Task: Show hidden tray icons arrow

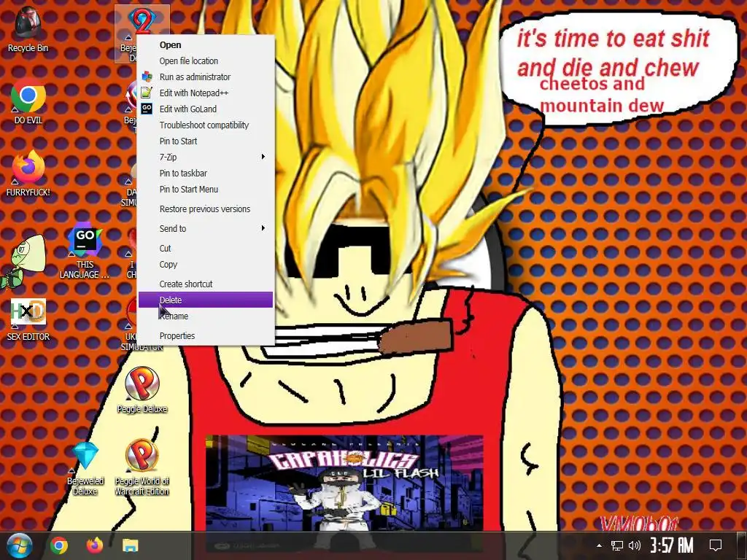Action: 600,545
